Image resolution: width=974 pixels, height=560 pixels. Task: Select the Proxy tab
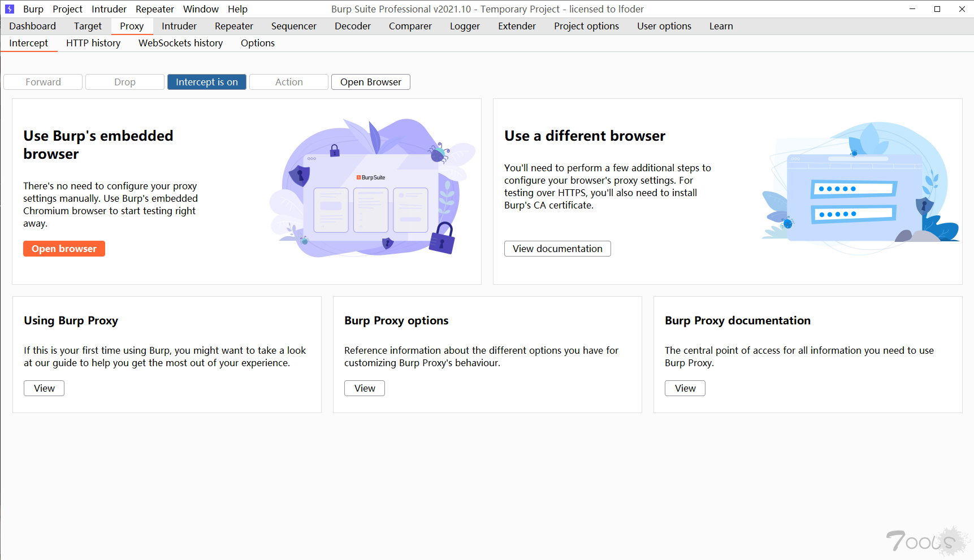(x=132, y=26)
